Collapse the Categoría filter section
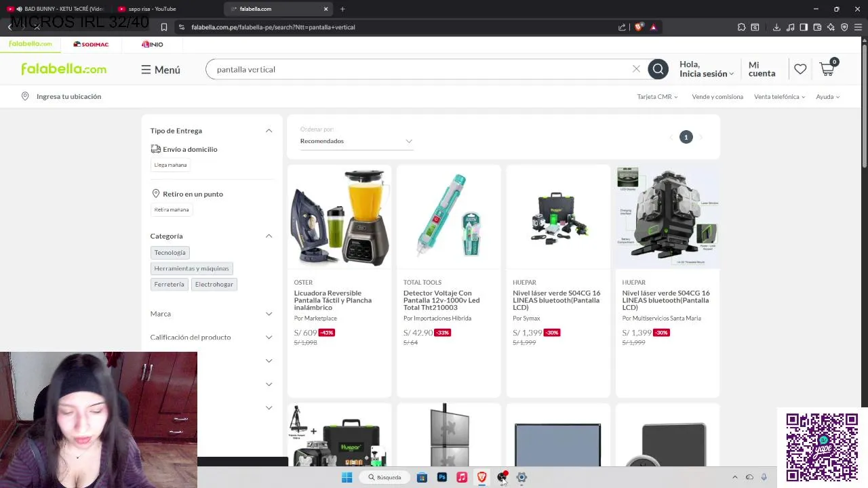The width and height of the screenshot is (868, 488). 269,236
